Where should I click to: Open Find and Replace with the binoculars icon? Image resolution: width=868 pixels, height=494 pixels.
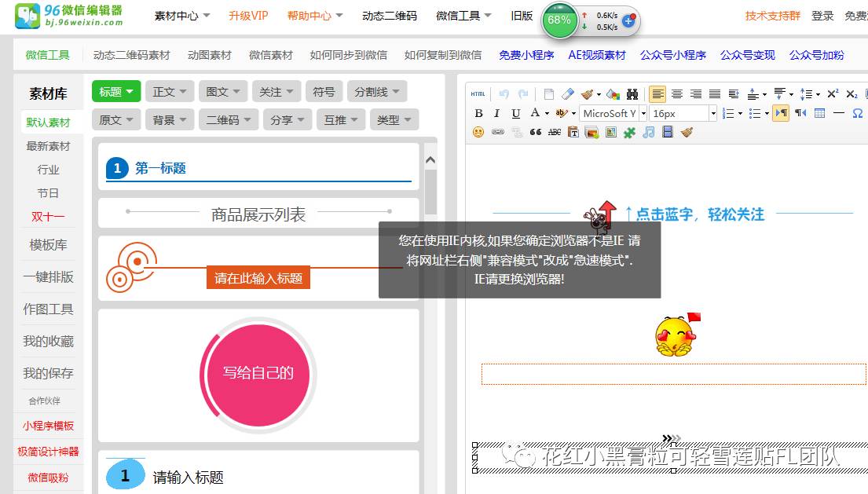[x=632, y=94]
